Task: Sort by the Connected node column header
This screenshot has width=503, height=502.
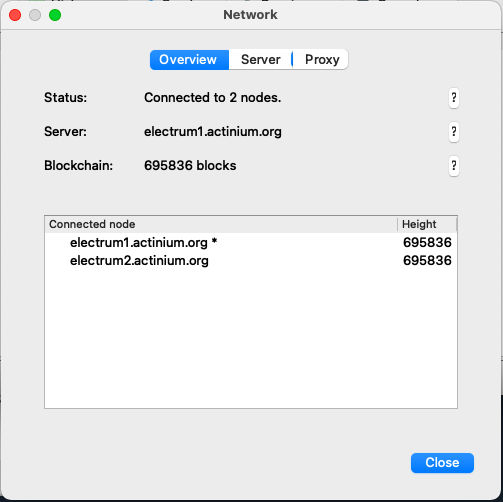Action: (221, 224)
